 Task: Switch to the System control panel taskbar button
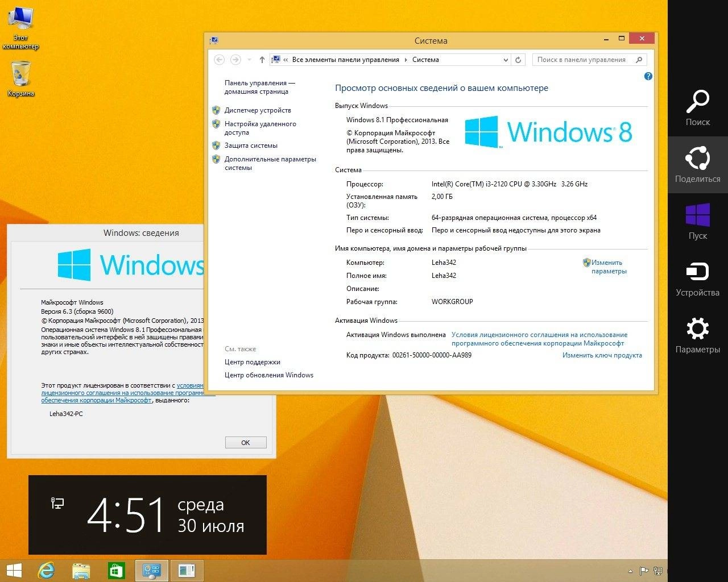pyautogui.click(x=152, y=570)
